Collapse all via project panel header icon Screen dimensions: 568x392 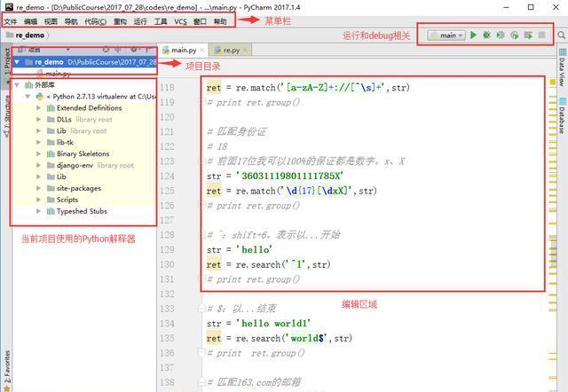[x=118, y=50]
